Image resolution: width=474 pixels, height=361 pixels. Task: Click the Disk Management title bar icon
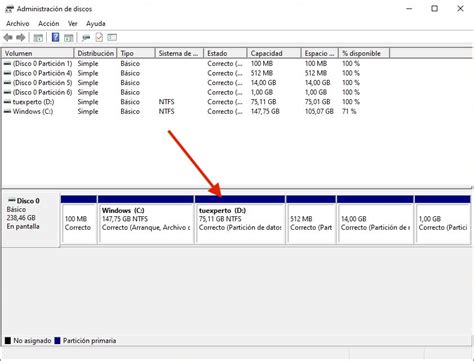tap(9, 9)
